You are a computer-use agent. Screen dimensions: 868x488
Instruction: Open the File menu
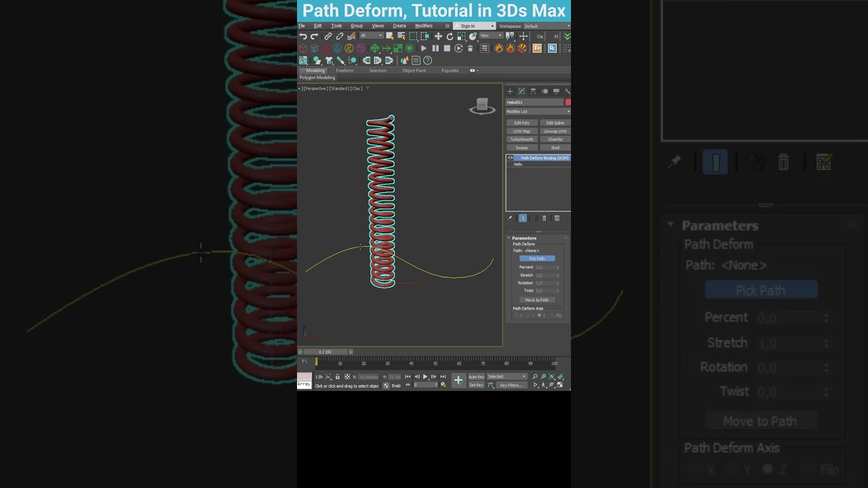301,26
